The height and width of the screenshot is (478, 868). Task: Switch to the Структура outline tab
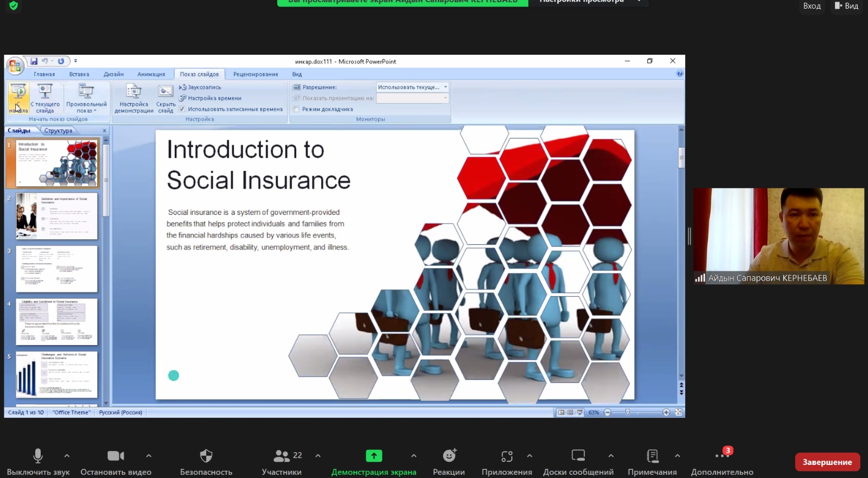[x=58, y=131]
